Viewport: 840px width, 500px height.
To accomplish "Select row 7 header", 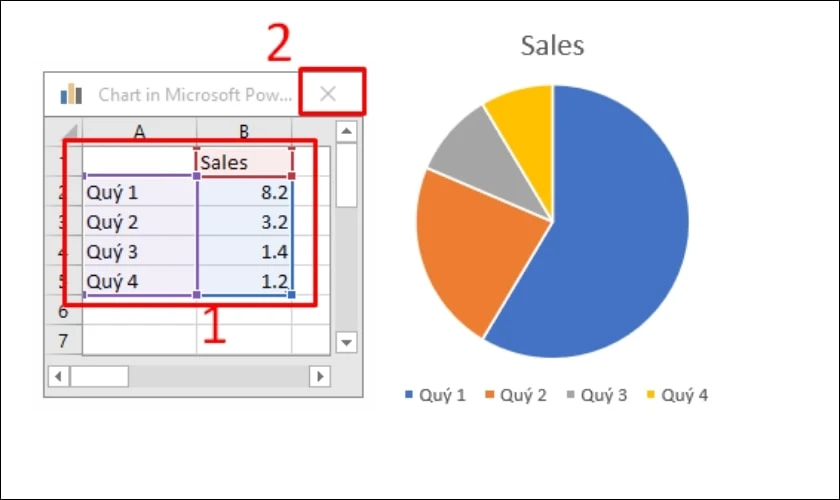I will (63, 340).
